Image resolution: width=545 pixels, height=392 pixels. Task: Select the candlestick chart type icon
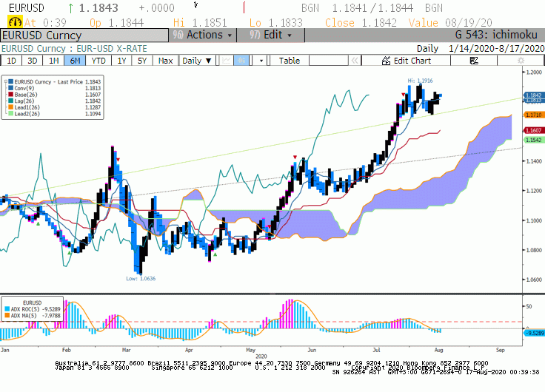[x=241, y=61]
